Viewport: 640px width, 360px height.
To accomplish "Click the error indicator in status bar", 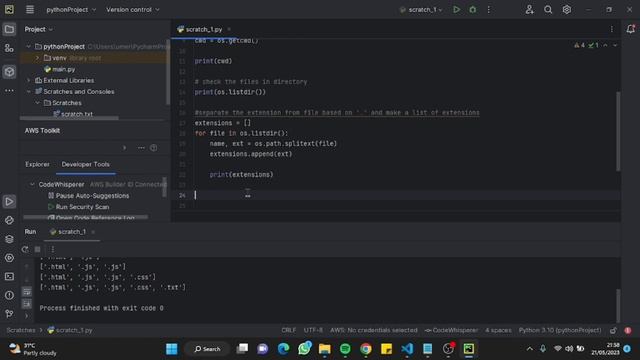I will (628, 330).
